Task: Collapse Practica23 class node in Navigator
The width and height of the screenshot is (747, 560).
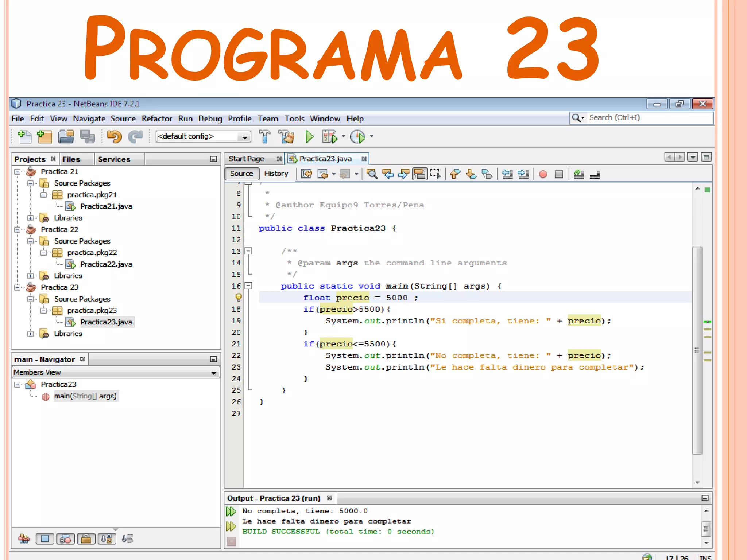Action: tap(17, 385)
